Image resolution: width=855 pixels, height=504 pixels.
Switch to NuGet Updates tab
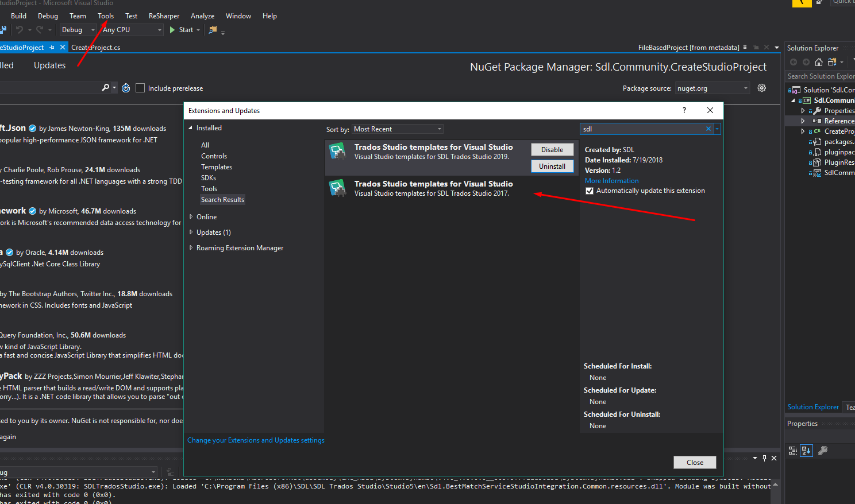click(49, 65)
